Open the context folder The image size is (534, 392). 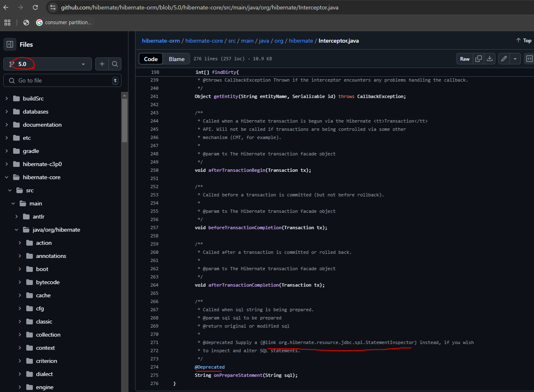tap(45, 348)
